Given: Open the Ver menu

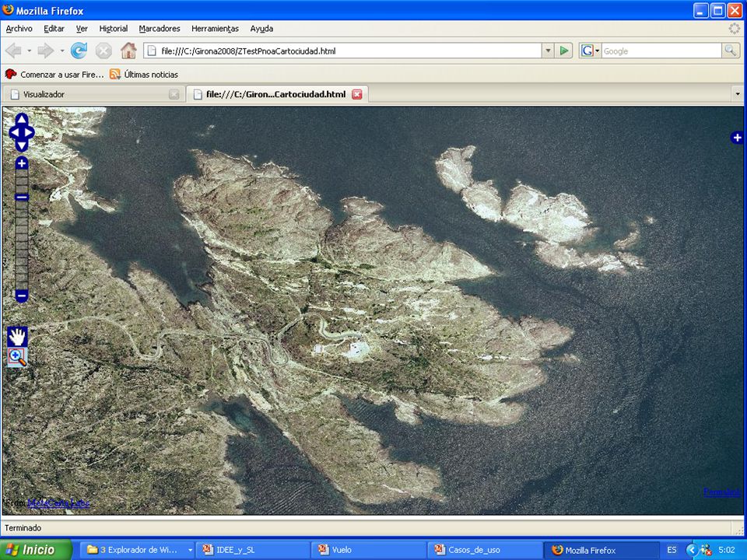Looking at the screenshot, I should (82, 29).
